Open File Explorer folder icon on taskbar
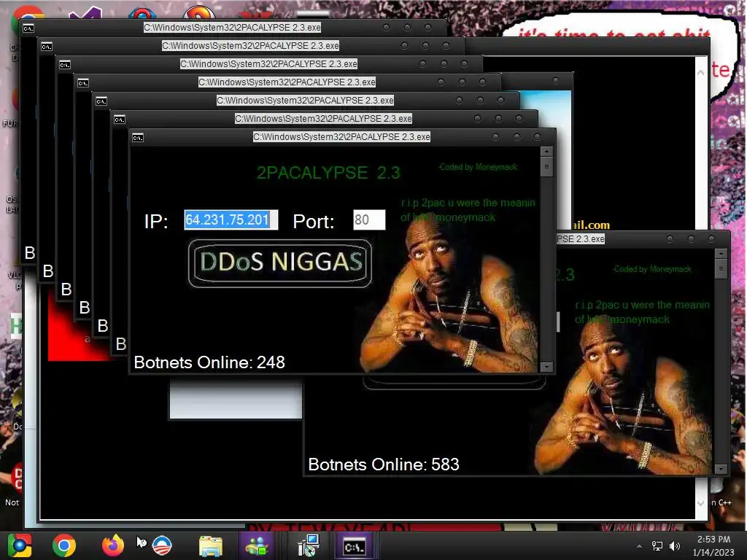Screen dimensions: 747x560 coord(211,546)
